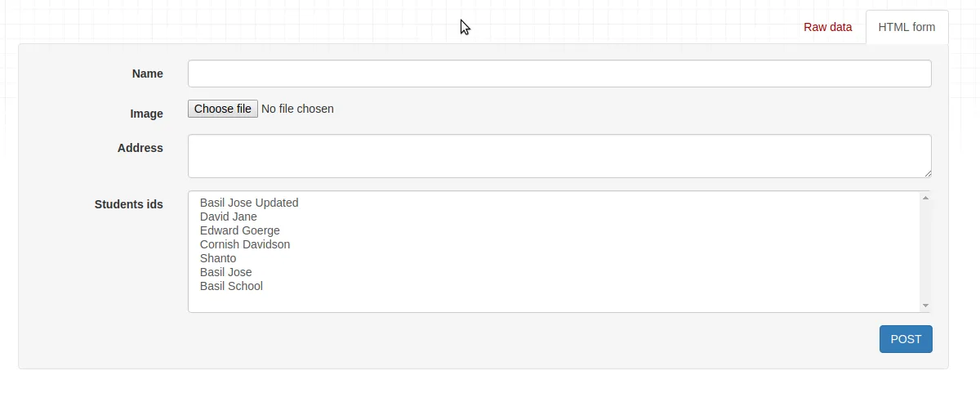Viewport: 980px width, 393px height.
Task: Grab the Address textarea resize handle
Action: click(x=928, y=174)
